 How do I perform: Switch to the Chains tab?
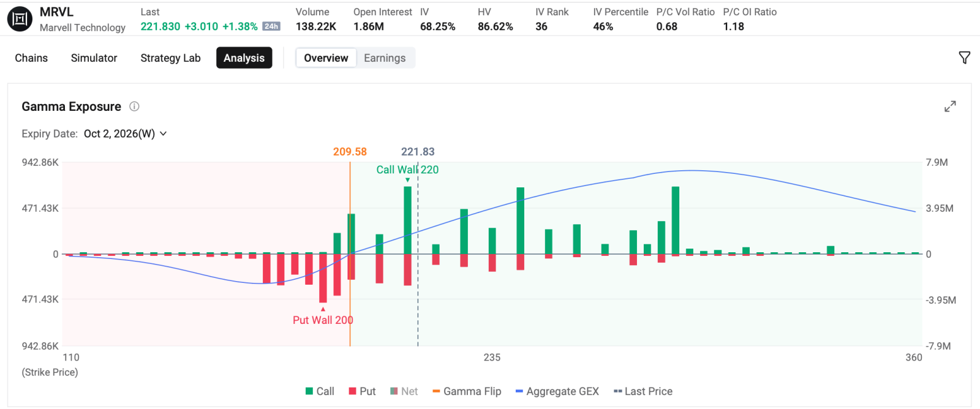pyautogui.click(x=31, y=58)
